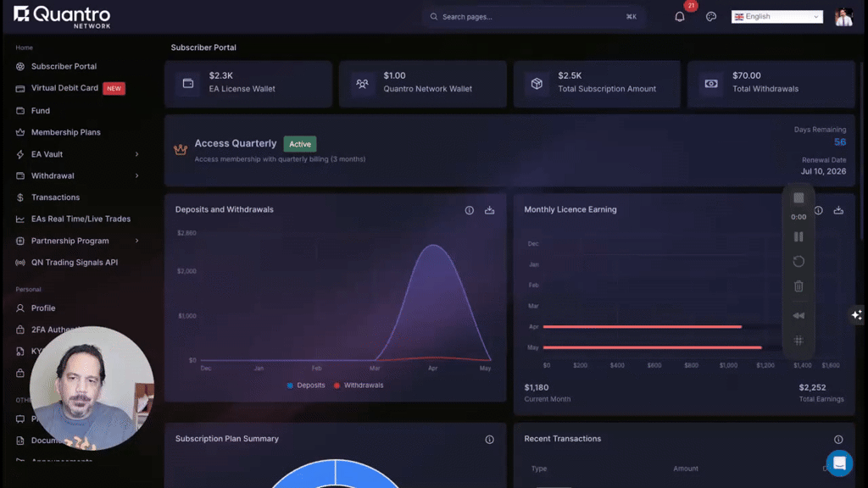Expand the Withdrawal submenu
The image size is (868, 488).
(77, 176)
